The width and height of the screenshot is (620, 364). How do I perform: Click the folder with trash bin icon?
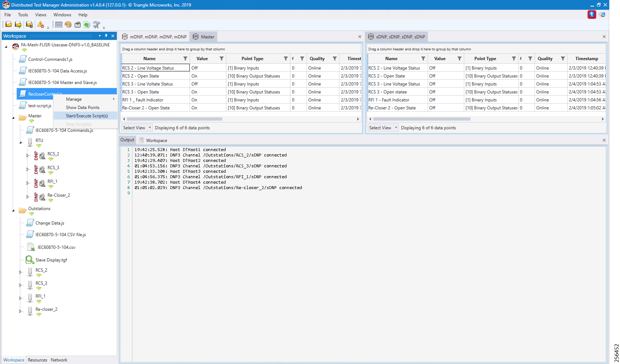point(29,24)
